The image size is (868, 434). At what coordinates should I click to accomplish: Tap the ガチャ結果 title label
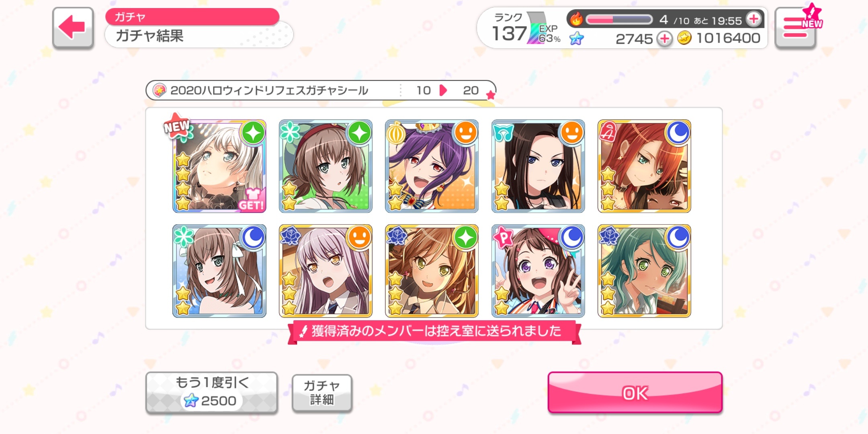pyautogui.click(x=149, y=36)
